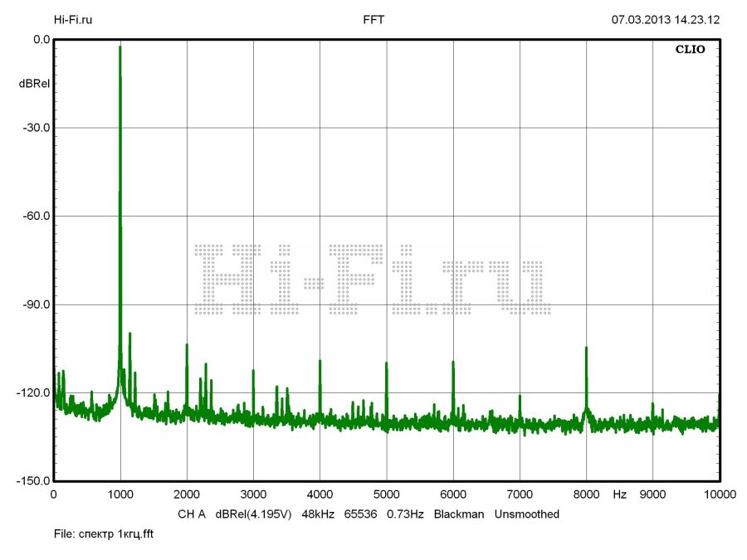Click the harmonic peak at 8000 Hz
This screenshot has width=747, height=560.
[x=586, y=348]
